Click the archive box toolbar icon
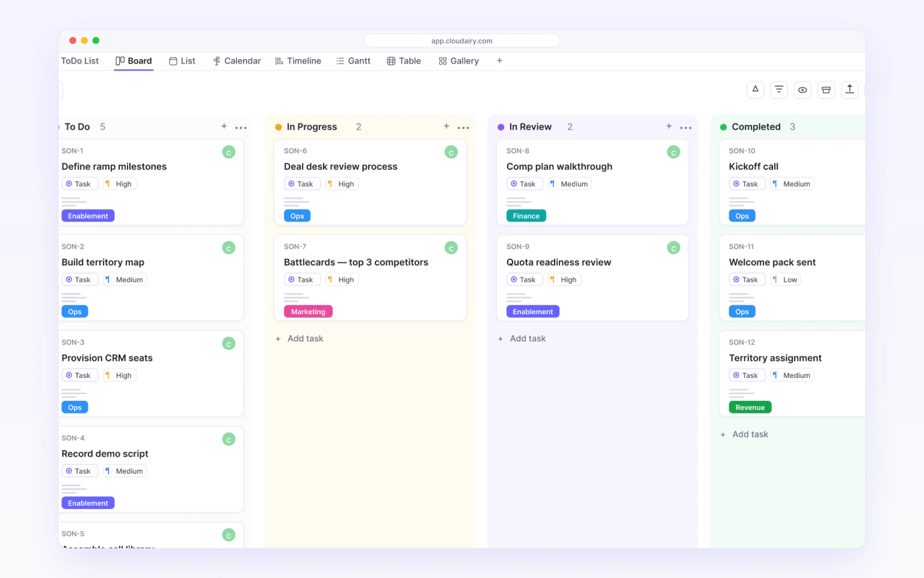Image resolution: width=924 pixels, height=578 pixels. pos(826,90)
